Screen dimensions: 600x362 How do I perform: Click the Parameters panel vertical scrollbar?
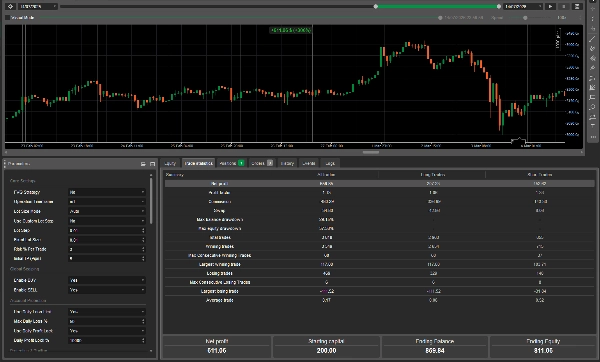pyautogui.click(x=151, y=201)
